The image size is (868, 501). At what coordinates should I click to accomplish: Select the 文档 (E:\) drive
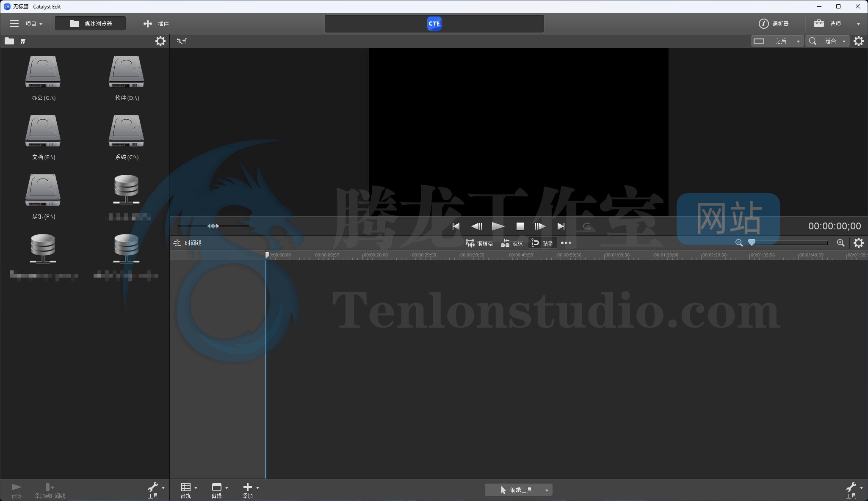(43, 138)
